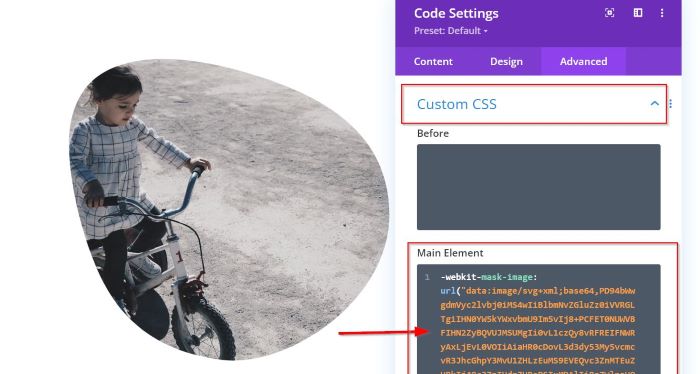Open Custom CSS section options dots

click(671, 104)
